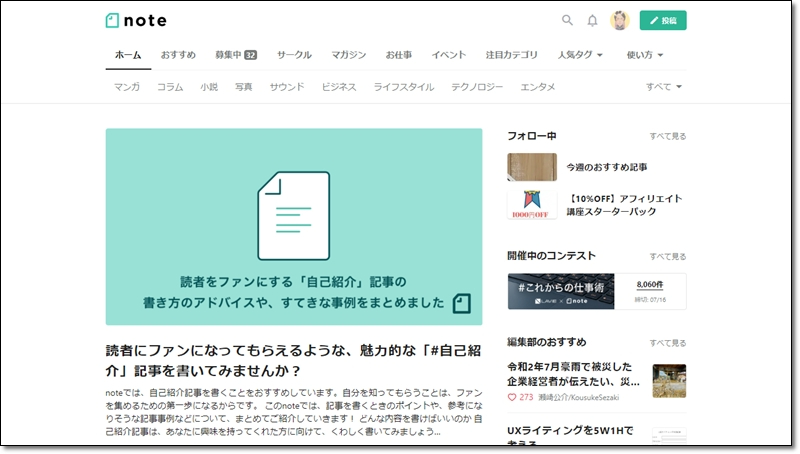Click the 自己紹介 article banner image
The image size is (800, 454).
click(293, 226)
